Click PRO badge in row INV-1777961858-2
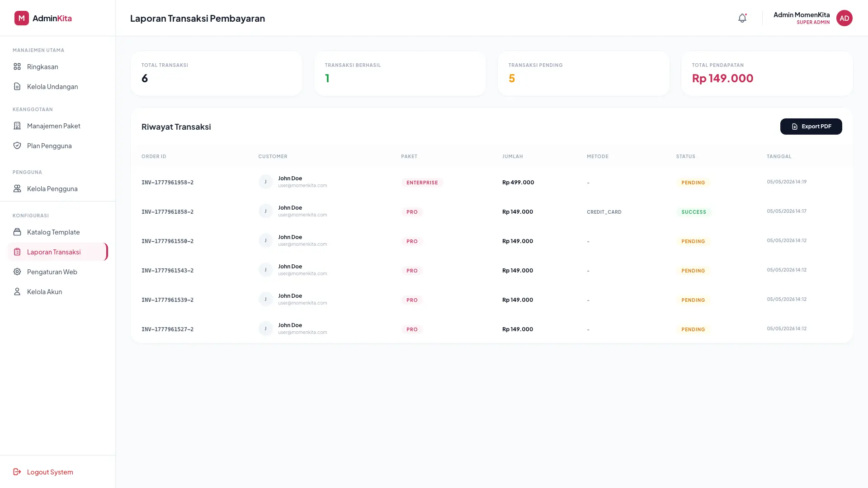The width and height of the screenshot is (868, 488). coord(412,212)
